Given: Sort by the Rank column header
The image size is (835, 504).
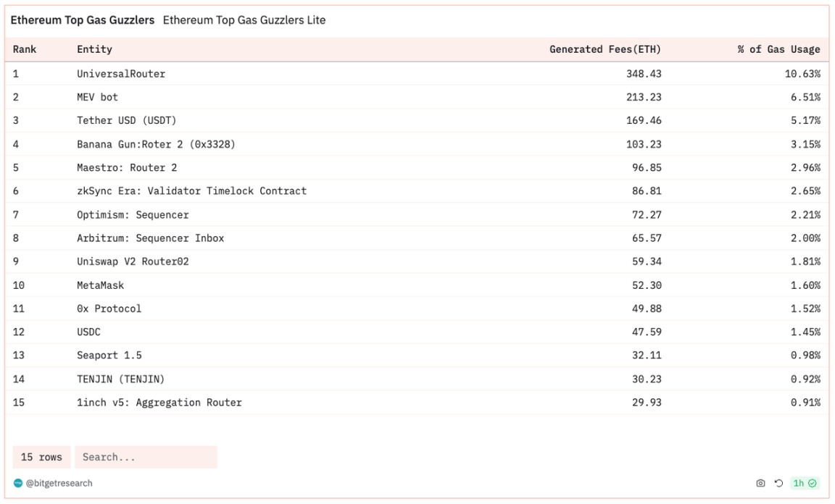Looking at the screenshot, I should (x=25, y=49).
